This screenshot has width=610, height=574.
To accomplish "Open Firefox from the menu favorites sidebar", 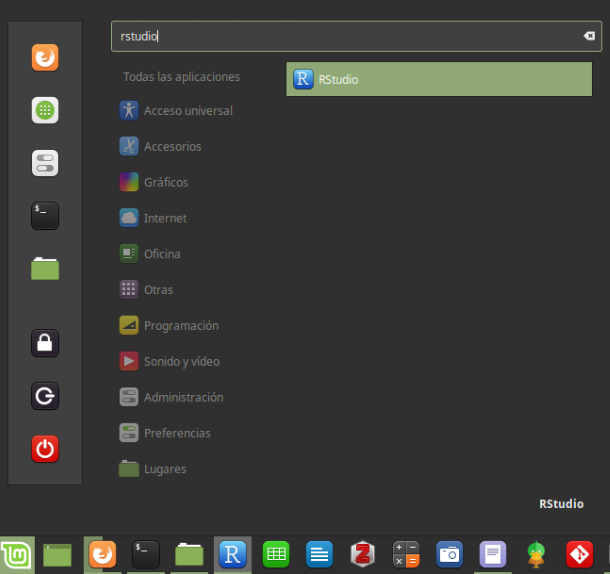I will 45,58.
